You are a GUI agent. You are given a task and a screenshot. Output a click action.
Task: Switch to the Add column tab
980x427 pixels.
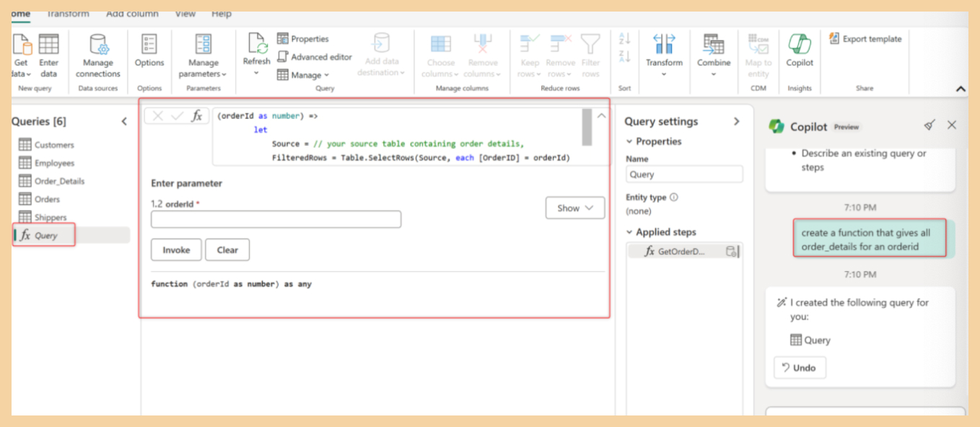click(132, 14)
